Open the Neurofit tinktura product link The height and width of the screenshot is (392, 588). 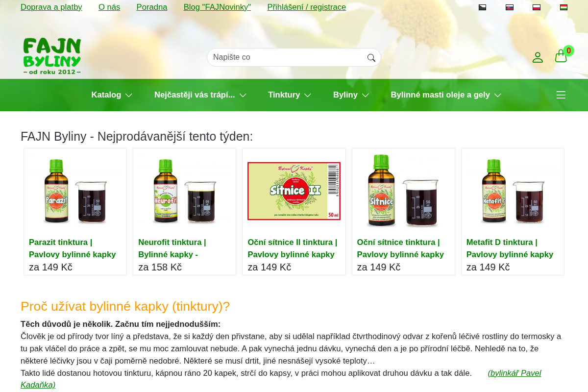[x=172, y=248]
